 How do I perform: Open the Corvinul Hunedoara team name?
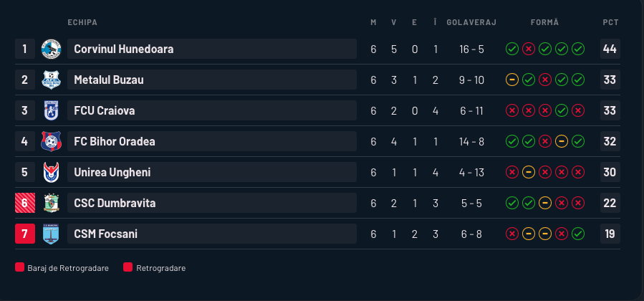coord(124,49)
